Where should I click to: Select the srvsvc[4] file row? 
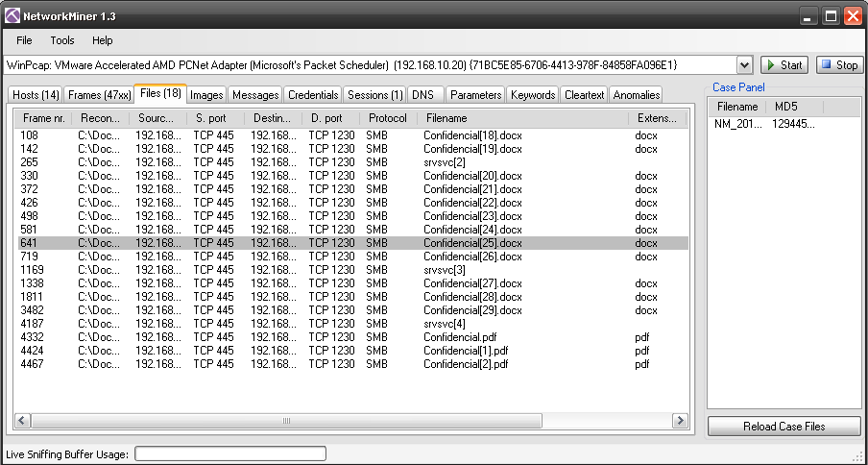pyautogui.click(x=351, y=323)
